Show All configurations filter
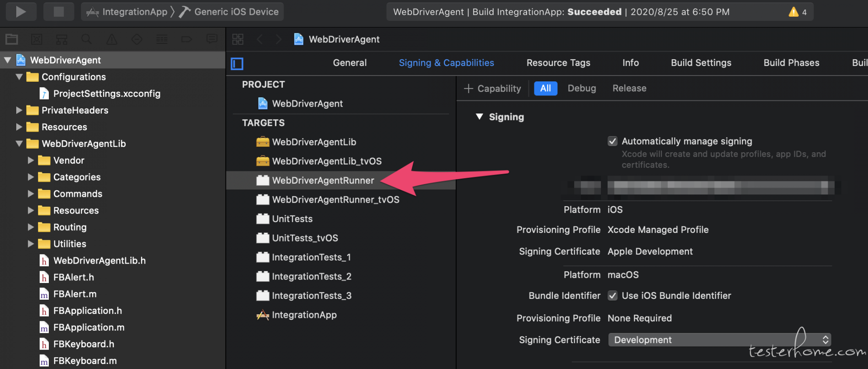The width and height of the screenshot is (868, 369). click(x=546, y=88)
